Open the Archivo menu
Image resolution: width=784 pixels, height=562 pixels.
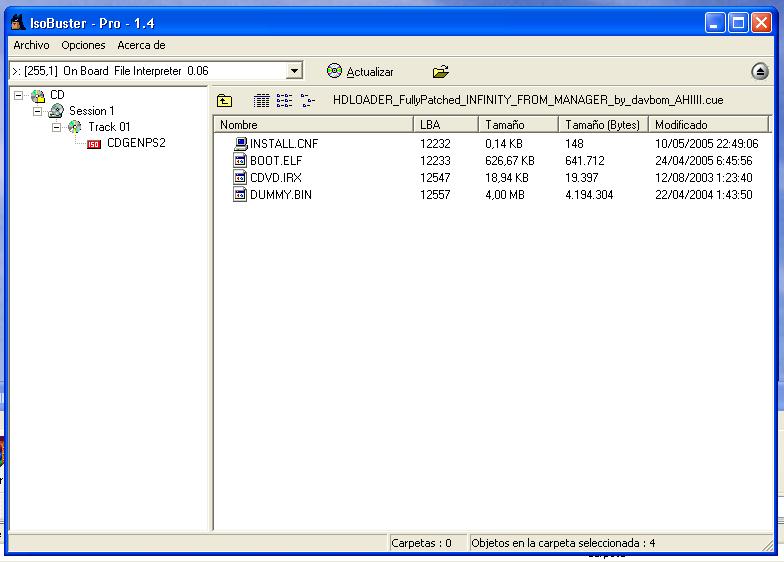31,45
